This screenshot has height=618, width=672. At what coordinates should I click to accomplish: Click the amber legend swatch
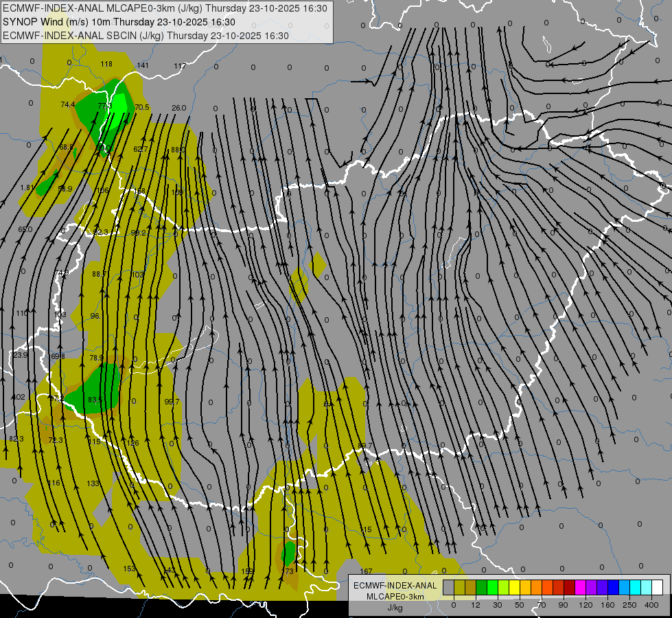point(525,587)
